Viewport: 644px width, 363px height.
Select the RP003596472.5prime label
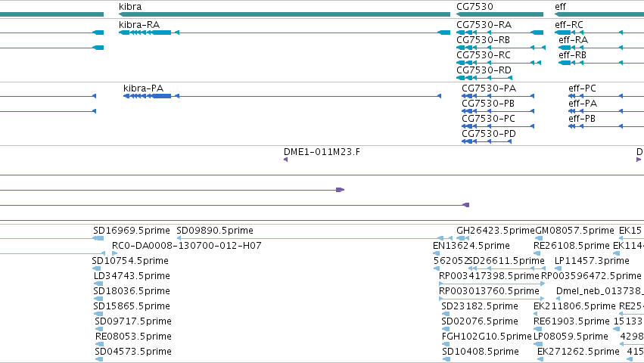[x=591, y=276]
